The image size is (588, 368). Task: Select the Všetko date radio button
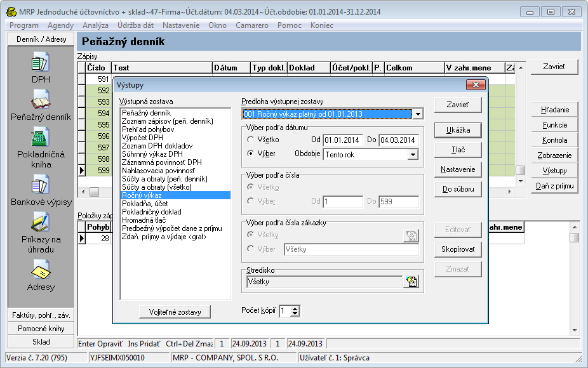tap(252, 140)
